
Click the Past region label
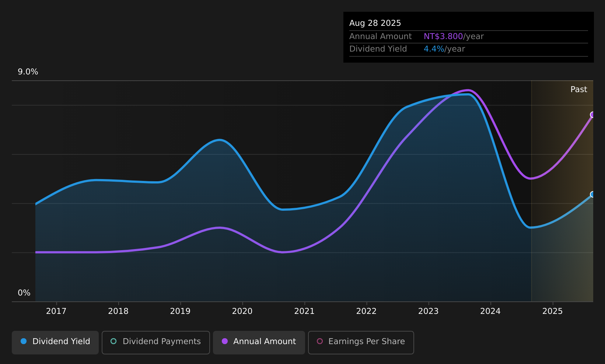click(578, 90)
